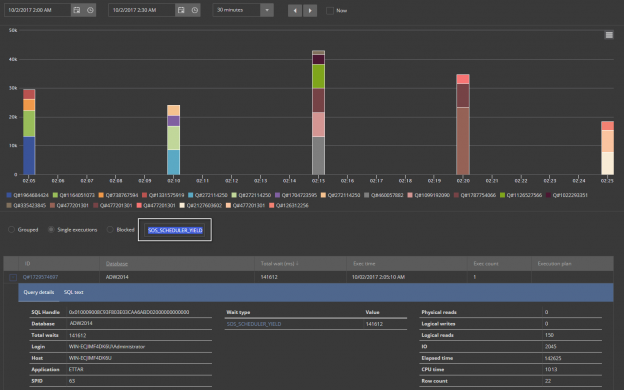Enable the Now checkbox

(330, 11)
